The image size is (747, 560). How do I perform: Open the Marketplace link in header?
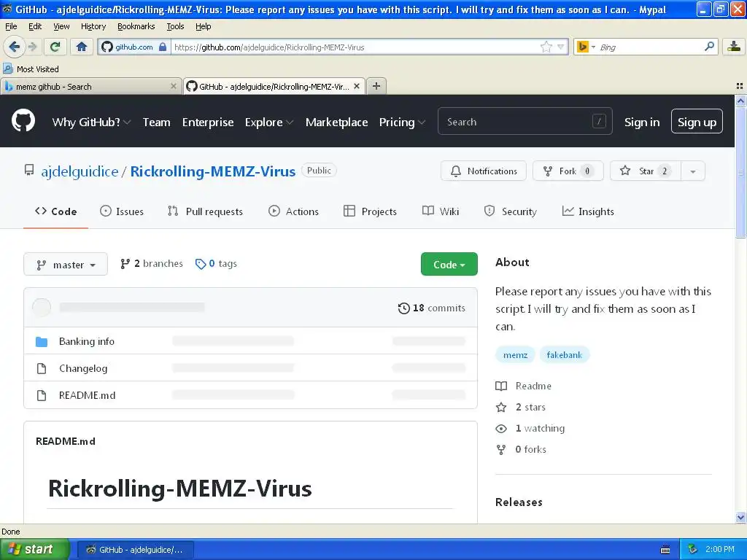tap(336, 122)
